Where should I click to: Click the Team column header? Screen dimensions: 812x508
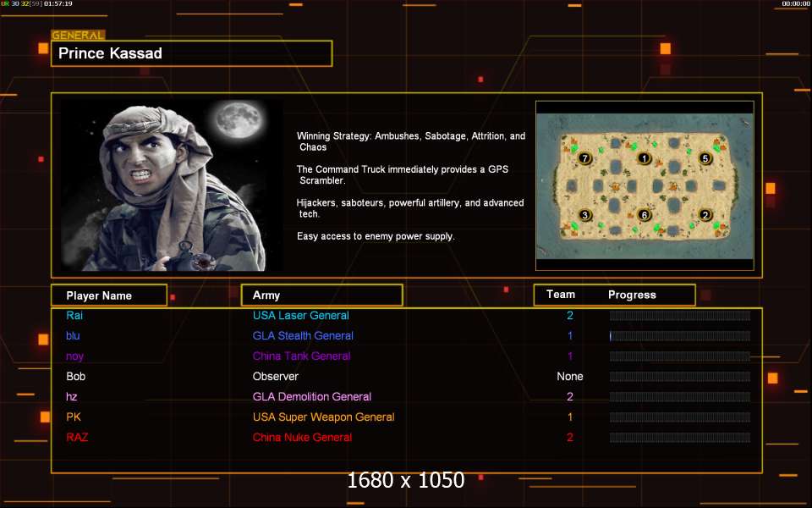[x=561, y=295]
